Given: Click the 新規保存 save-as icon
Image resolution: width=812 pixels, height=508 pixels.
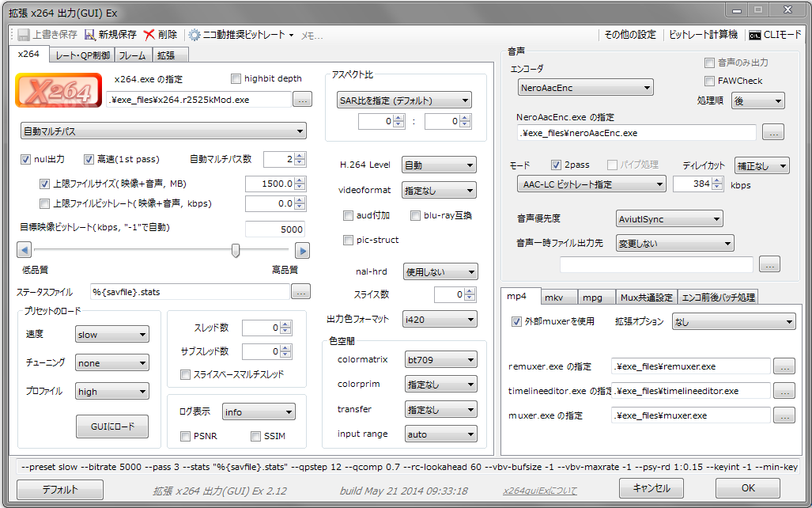Looking at the screenshot, I should click(90, 35).
